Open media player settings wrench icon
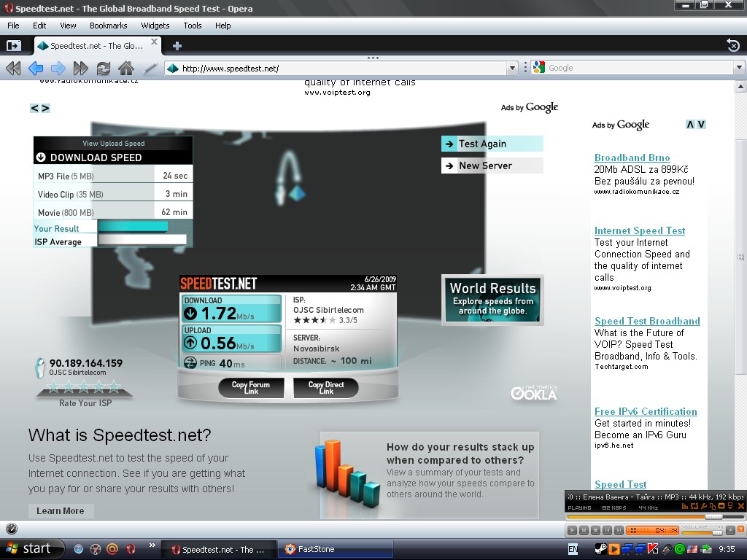 (x=704, y=506)
